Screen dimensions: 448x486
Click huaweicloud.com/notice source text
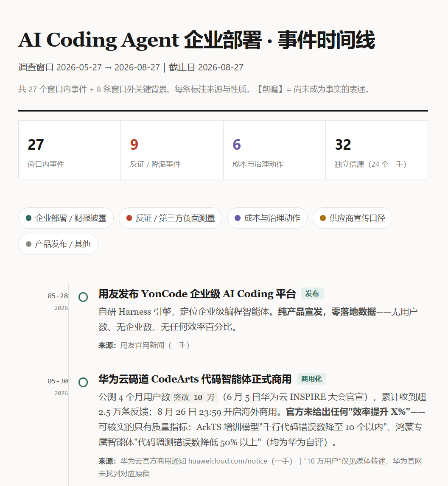pos(227,461)
